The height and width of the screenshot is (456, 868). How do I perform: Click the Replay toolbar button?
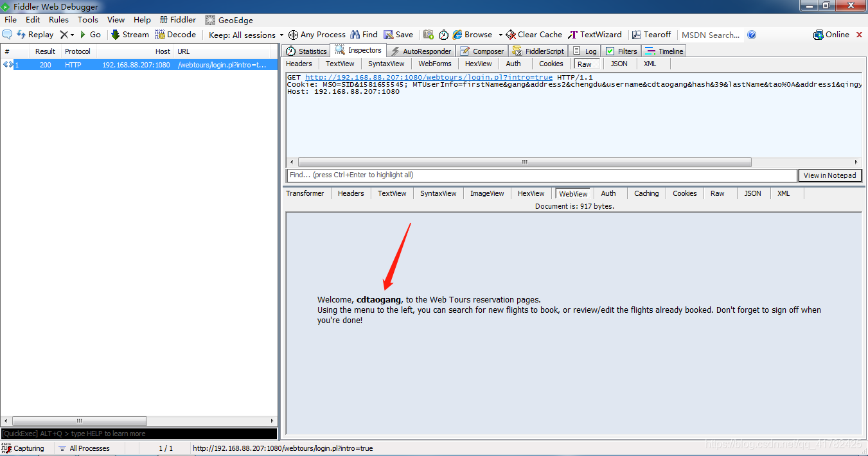pyautogui.click(x=35, y=35)
